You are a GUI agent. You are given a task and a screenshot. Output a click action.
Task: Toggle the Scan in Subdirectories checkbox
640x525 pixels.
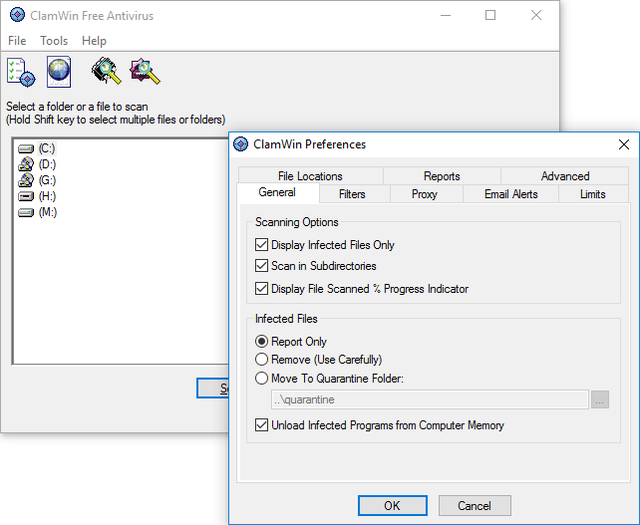coord(262,267)
